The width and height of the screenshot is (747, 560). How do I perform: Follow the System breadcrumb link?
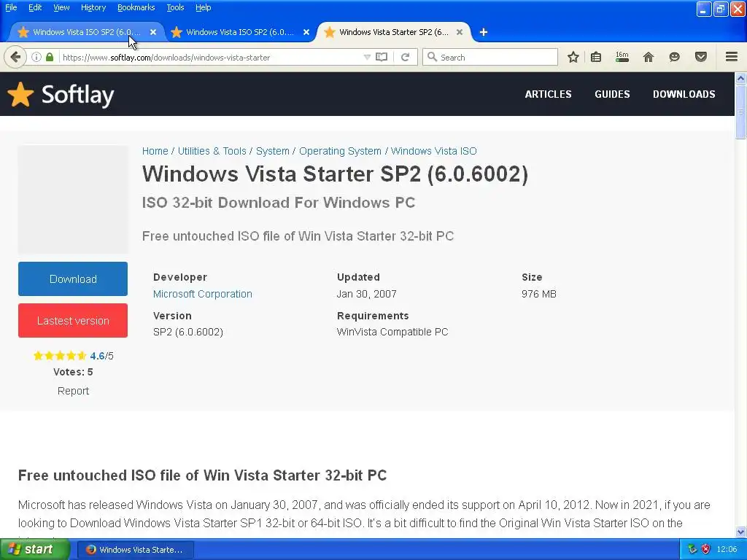[273, 151]
